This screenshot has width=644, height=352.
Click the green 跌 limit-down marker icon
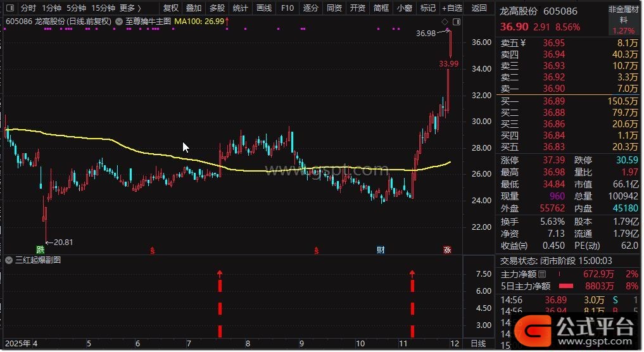tap(41, 249)
